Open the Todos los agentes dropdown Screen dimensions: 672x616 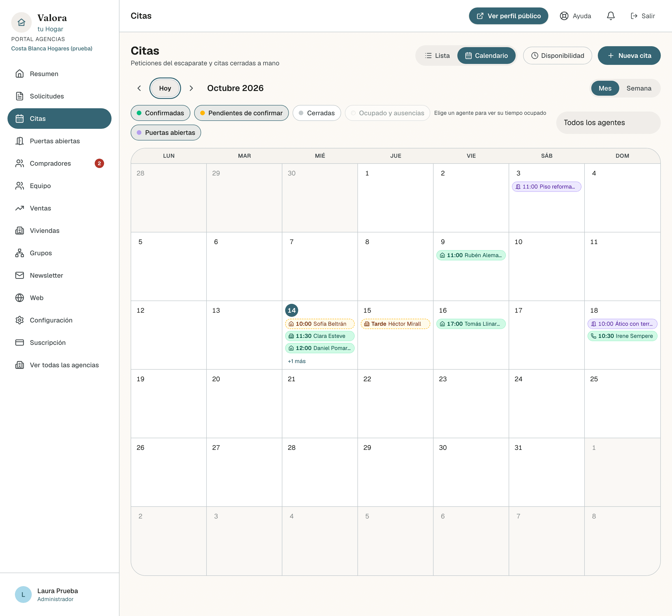[608, 123]
